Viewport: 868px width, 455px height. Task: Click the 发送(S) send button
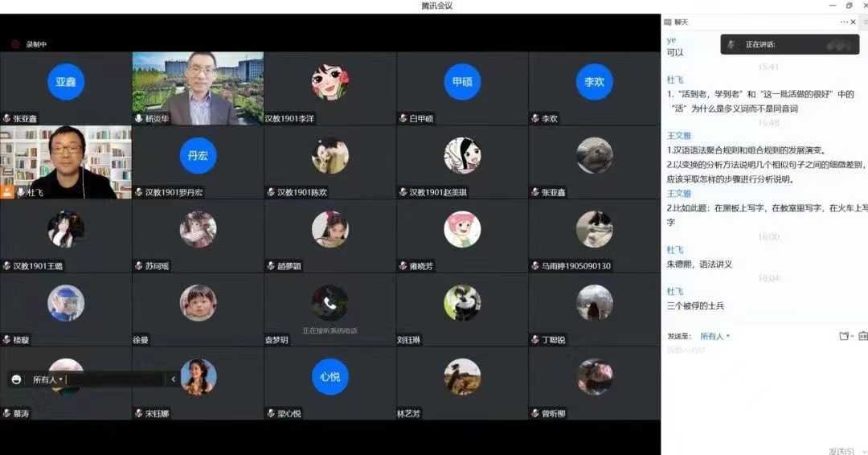(x=841, y=451)
